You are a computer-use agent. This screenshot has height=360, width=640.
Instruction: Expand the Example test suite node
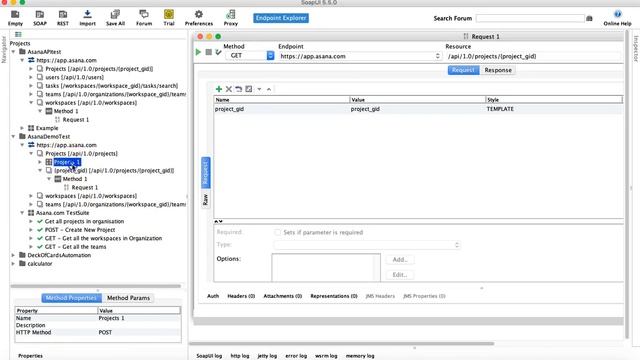pyautogui.click(x=22, y=128)
